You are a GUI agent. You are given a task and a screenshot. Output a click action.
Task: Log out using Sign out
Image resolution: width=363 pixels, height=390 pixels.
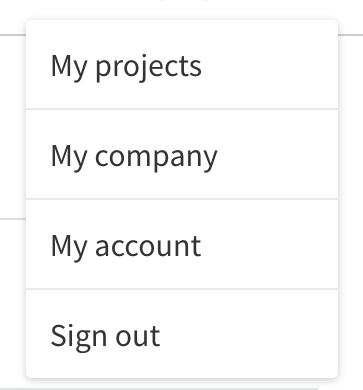pyautogui.click(x=182, y=334)
